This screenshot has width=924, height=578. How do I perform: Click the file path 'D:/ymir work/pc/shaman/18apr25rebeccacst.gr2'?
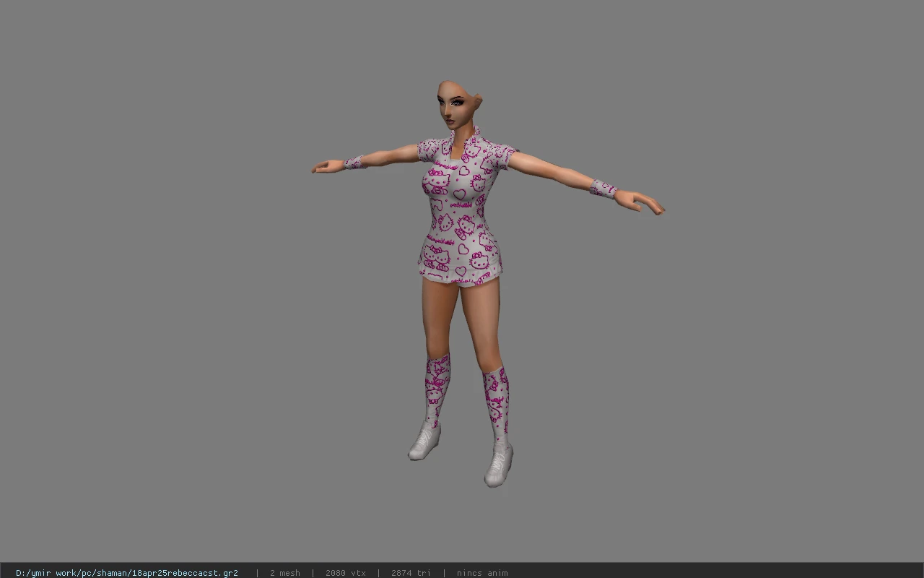pyautogui.click(x=127, y=573)
